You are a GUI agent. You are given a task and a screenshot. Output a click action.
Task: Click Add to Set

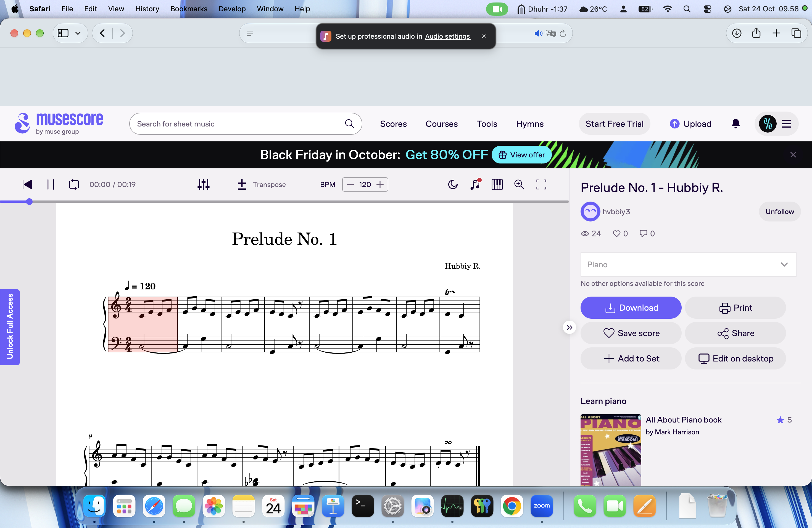(631, 358)
